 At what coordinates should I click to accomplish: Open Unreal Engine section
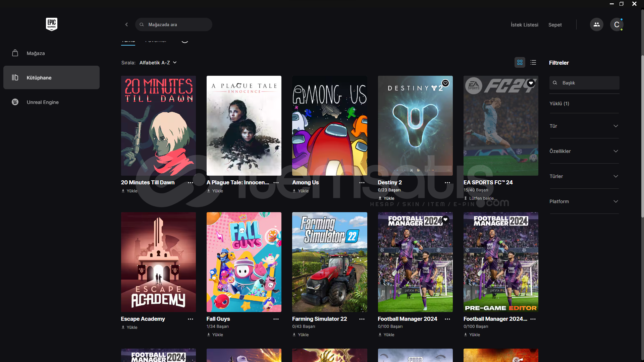point(51,102)
